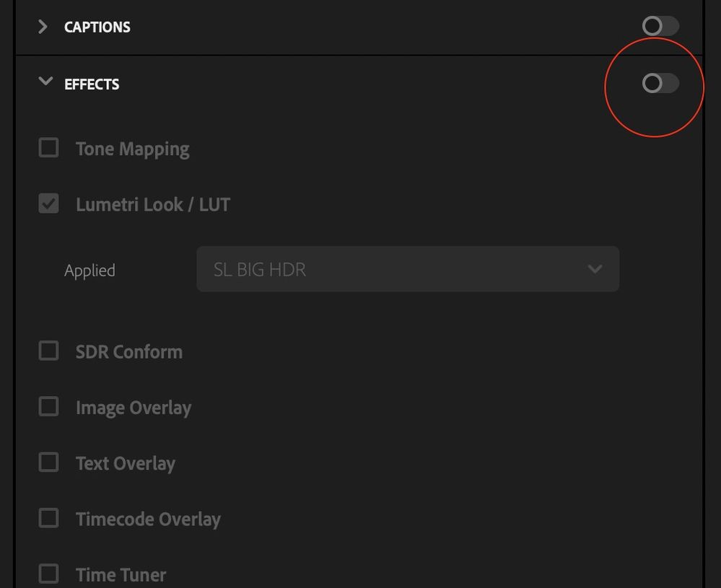This screenshot has width=721, height=588.
Task: Tick the Image Overlay checkbox
Action: click(48, 407)
